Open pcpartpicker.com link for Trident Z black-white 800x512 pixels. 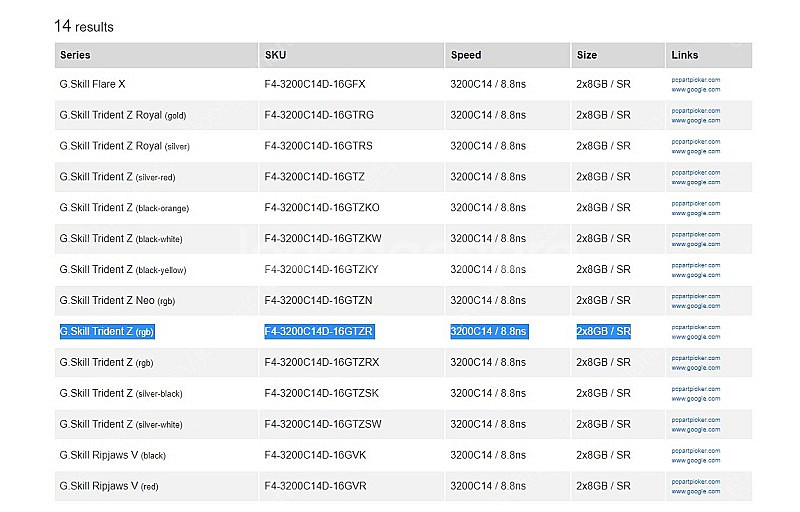click(695, 234)
